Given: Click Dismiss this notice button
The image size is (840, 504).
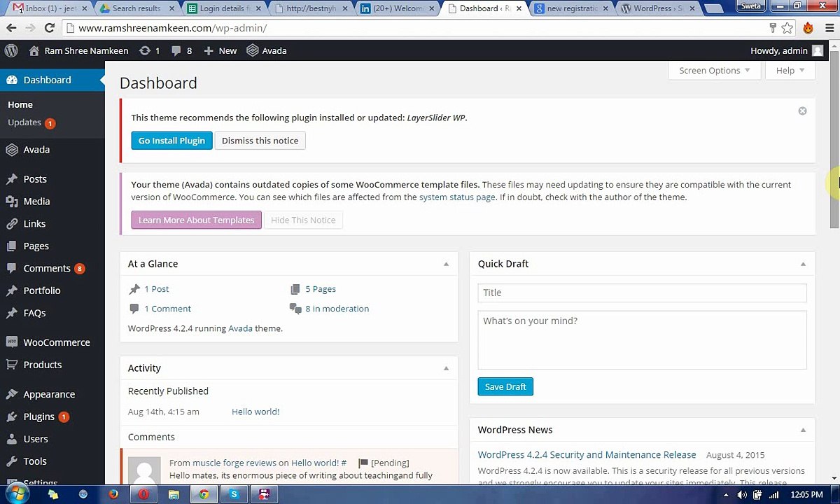Looking at the screenshot, I should (260, 141).
